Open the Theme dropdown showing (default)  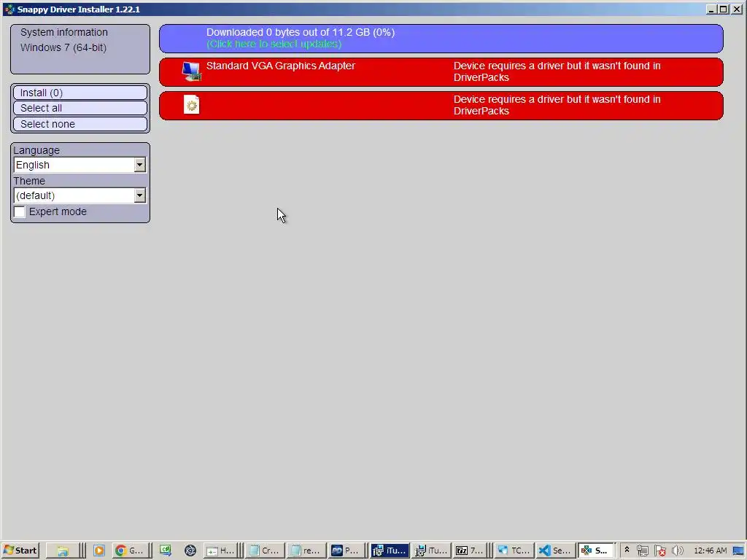point(80,195)
